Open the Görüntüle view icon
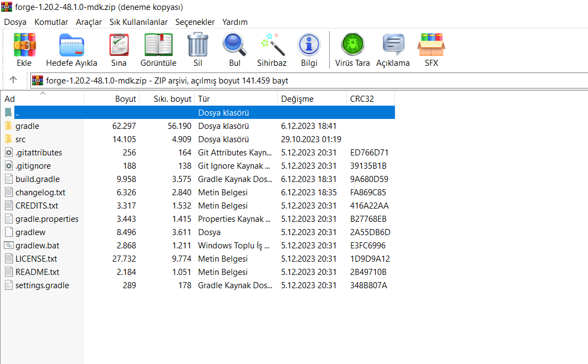This screenshot has height=364, width=588. (x=159, y=45)
